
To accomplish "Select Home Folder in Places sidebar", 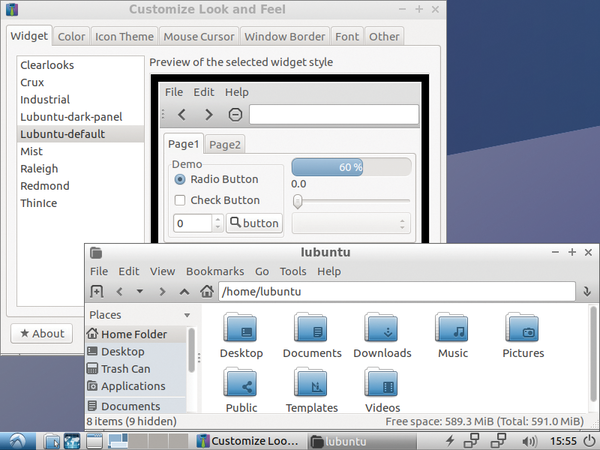I will tap(136, 334).
